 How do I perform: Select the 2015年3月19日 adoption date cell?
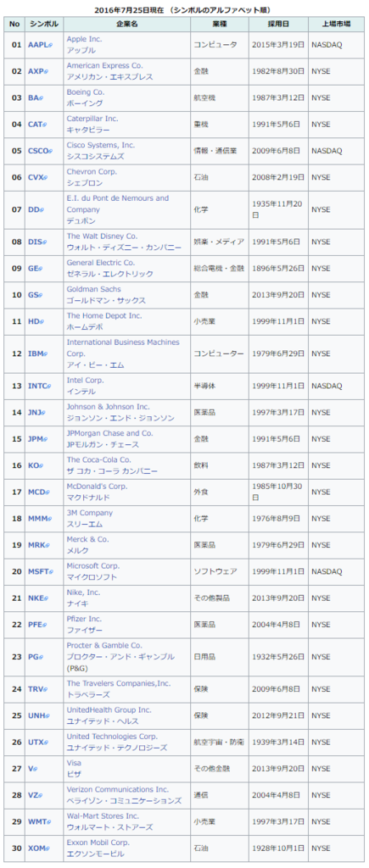pyautogui.click(x=278, y=45)
